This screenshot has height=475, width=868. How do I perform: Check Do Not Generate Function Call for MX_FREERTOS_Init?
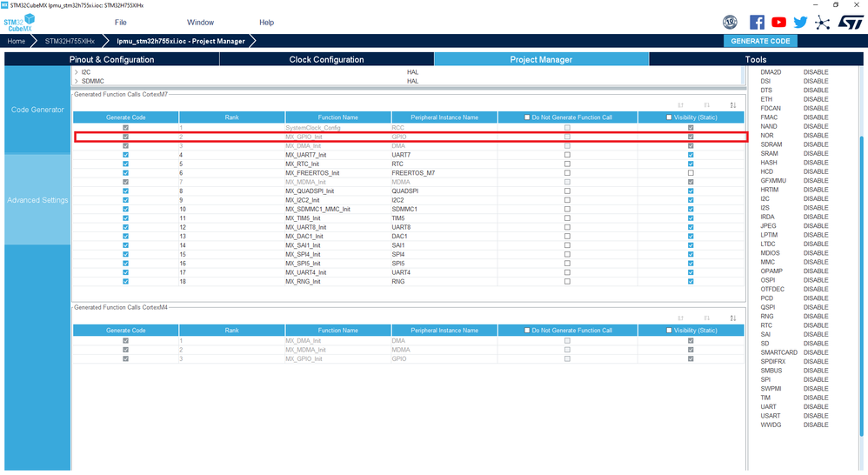(x=567, y=173)
